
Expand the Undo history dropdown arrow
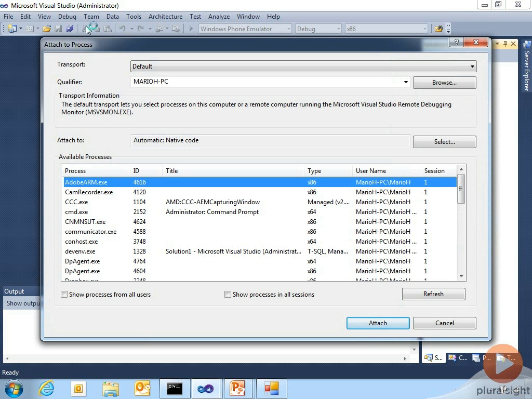(x=131, y=29)
